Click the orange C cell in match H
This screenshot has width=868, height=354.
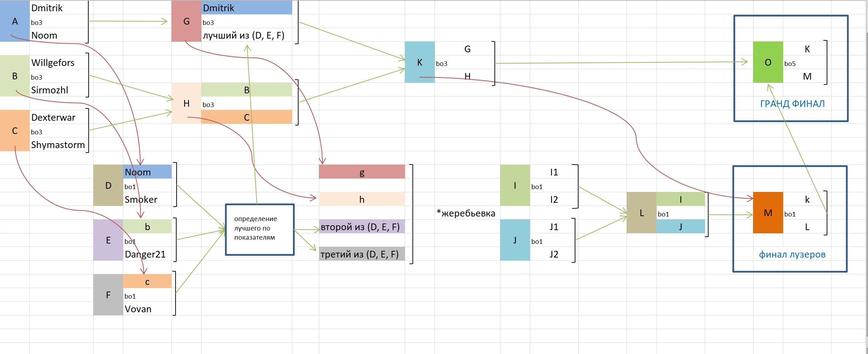point(247,117)
